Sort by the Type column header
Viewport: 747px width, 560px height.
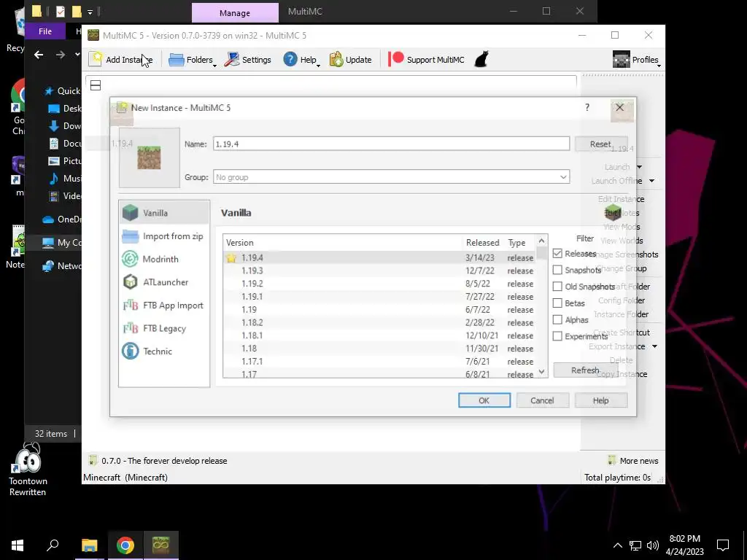(x=520, y=242)
